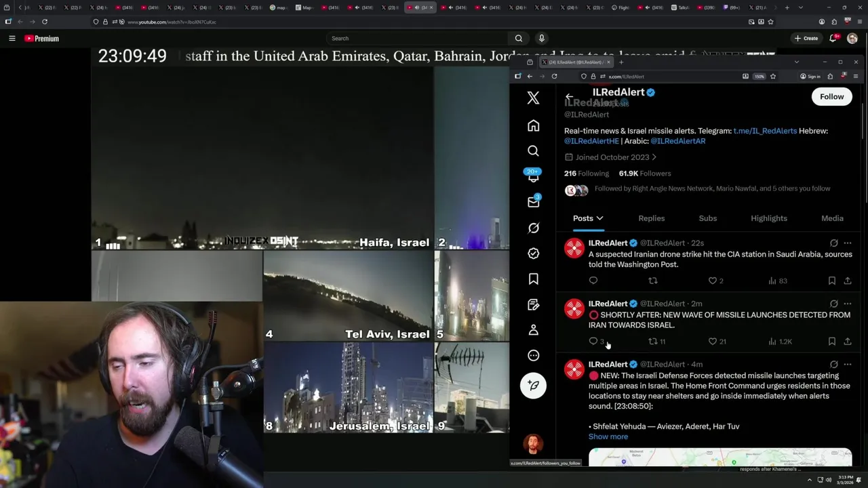The height and width of the screenshot is (488, 868).
Task: Reload the x.com page in the front window
Action: coord(554,77)
